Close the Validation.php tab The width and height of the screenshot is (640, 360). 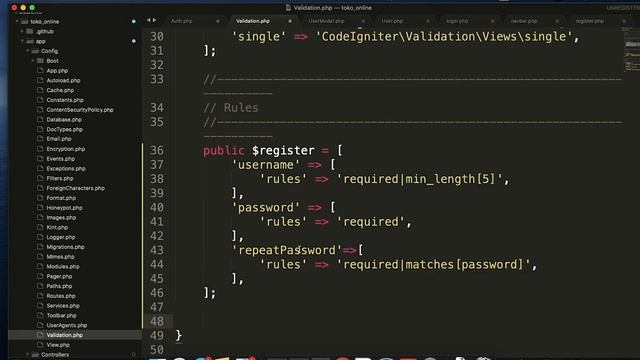click(x=290, y=21)
